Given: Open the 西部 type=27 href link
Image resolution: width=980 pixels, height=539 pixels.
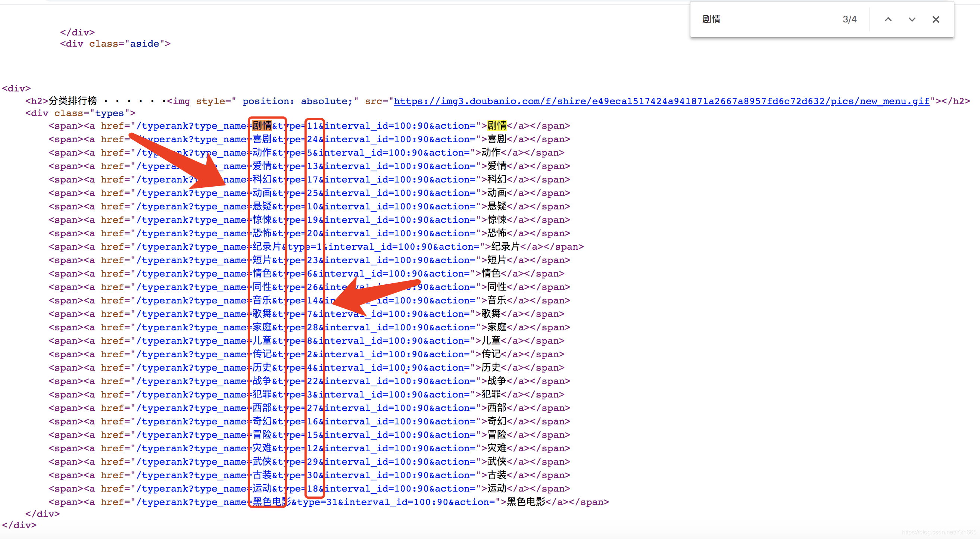Looking at the screenshot, I should pyautogui.click(x=306, y=408).
